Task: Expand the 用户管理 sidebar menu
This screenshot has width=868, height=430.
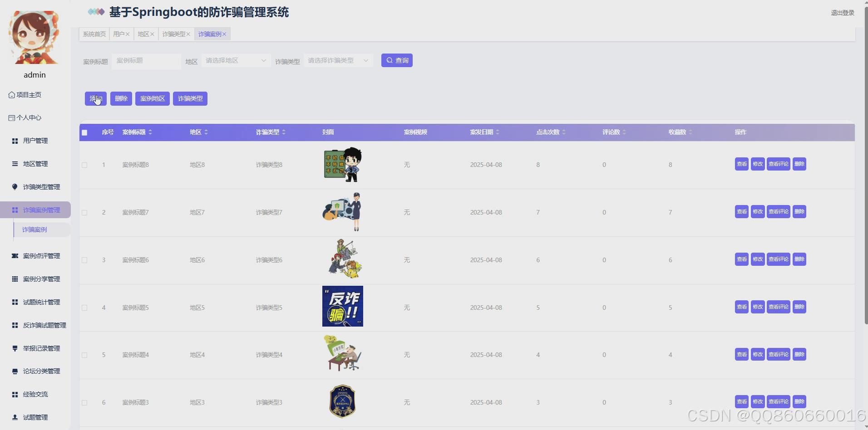Action: (x=35, y=141)
